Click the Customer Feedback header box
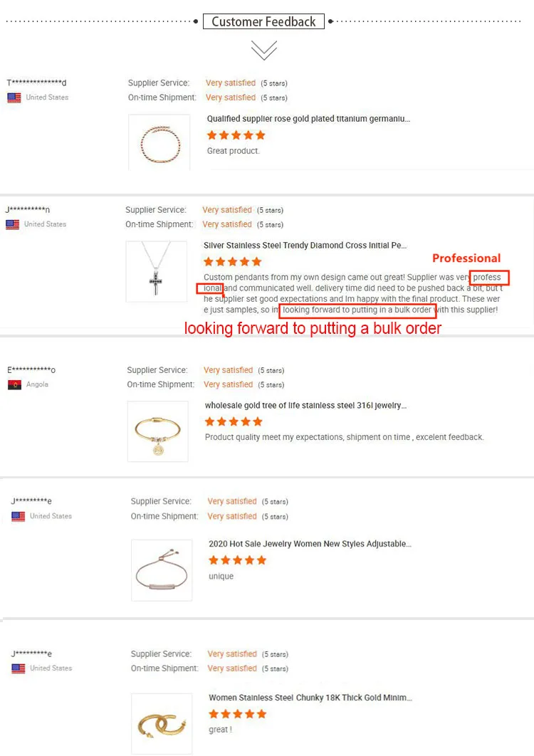This screenshot has width=534, height=756. 263,21
